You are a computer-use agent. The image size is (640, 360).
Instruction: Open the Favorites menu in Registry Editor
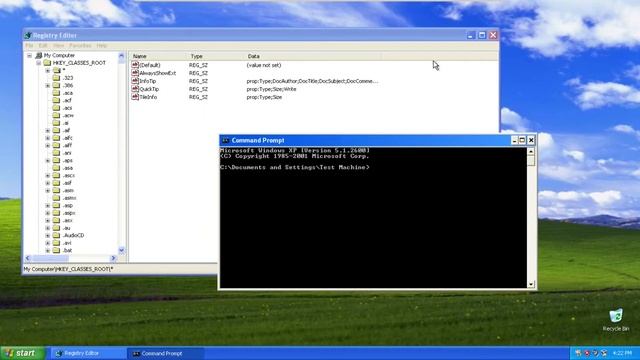click(80, 46)
